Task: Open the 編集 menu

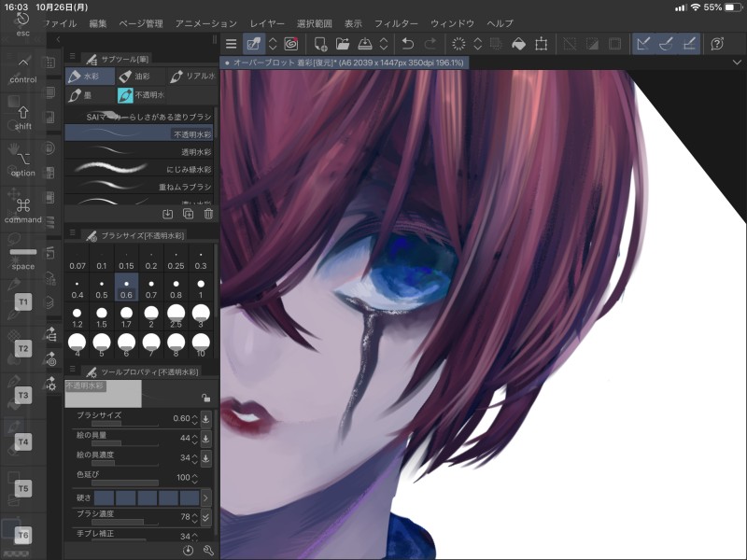Action: pyautogui.click(x=98, y=23)
